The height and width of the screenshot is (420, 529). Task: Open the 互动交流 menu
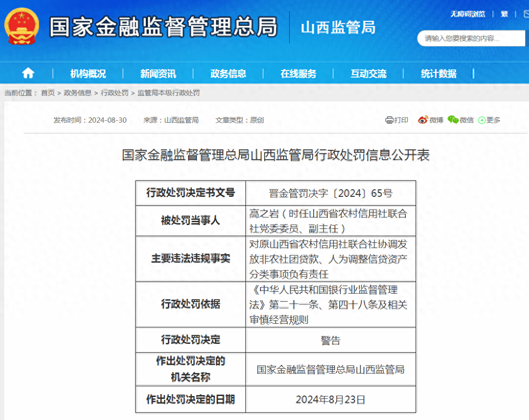click(369, 73)
